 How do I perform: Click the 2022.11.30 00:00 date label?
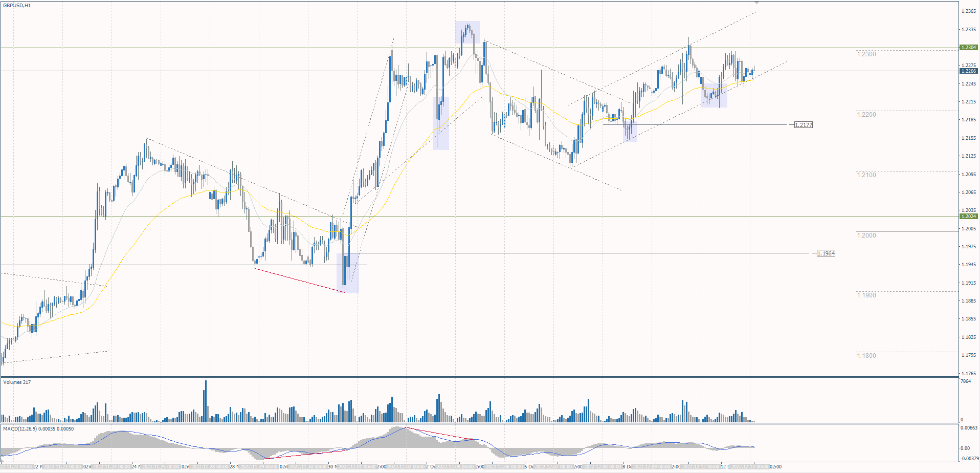click(307, 467)
